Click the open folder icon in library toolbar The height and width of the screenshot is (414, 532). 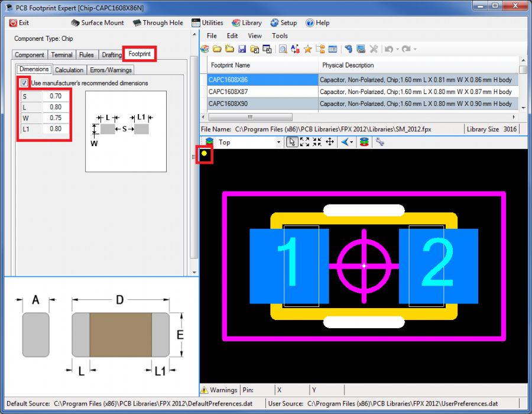217,49
